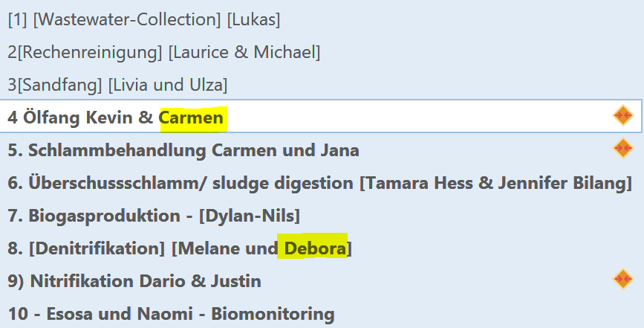Click the [Denitrifikation] label in item 8
644x328 pixels.
[x=97, y=248]
